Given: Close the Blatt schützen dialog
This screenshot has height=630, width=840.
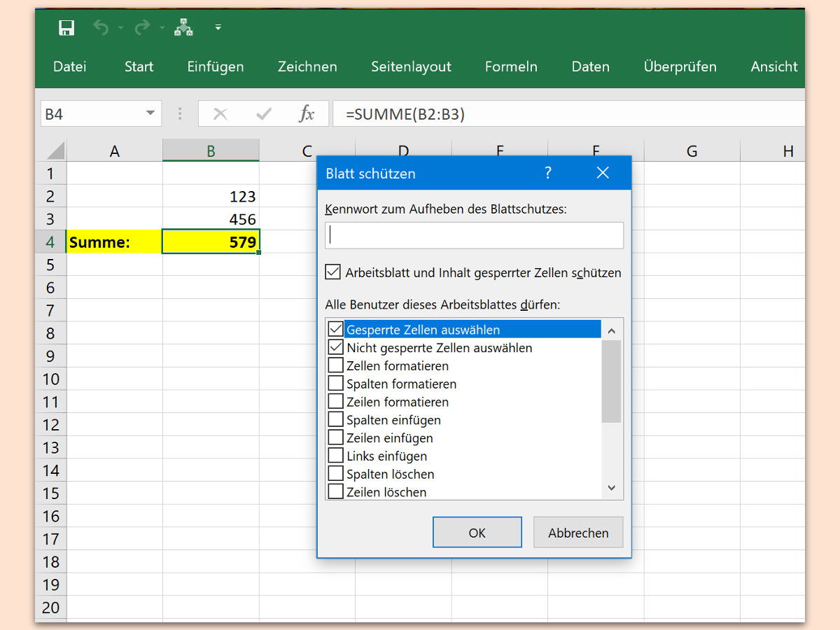Looking at the screenshot, I should [x=603, y=173].
